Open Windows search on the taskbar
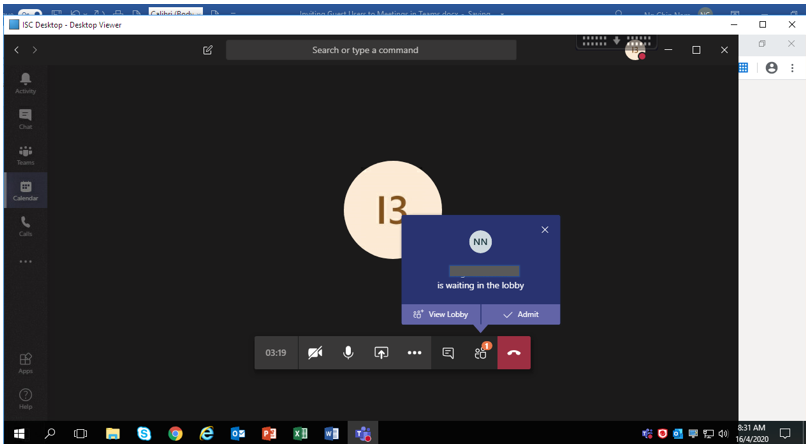The height and width of the screenshot is (447, 810). click(50, 434)
